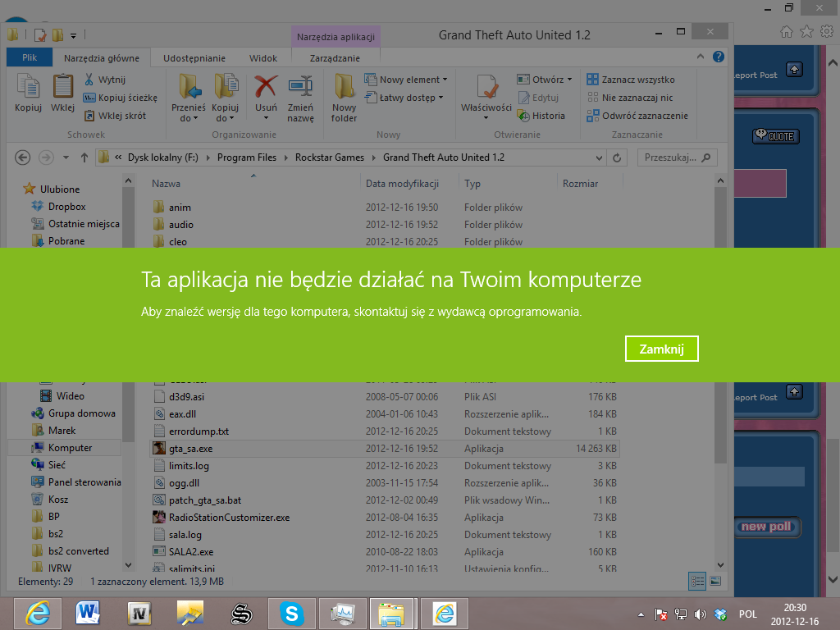Click the red Usuń delete icon
The width and height of the screenshot is (840, 630).
266,87
